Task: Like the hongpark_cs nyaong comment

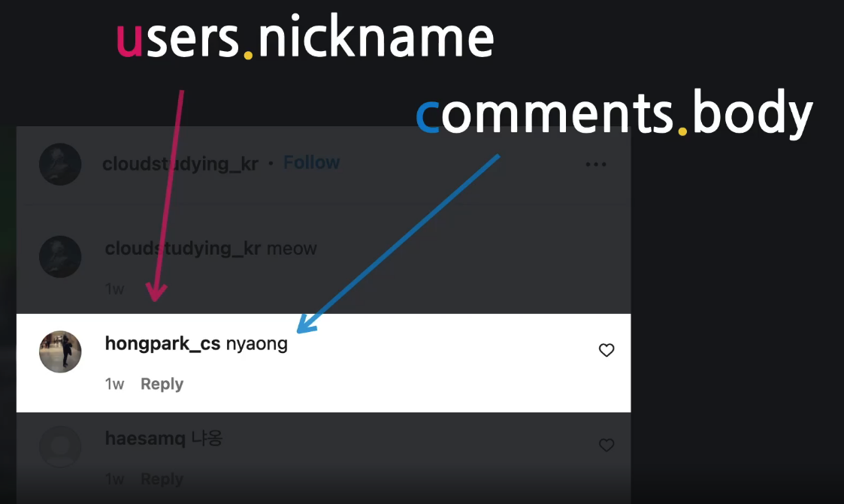Action: pyautogui.click(x=606, y=350)
